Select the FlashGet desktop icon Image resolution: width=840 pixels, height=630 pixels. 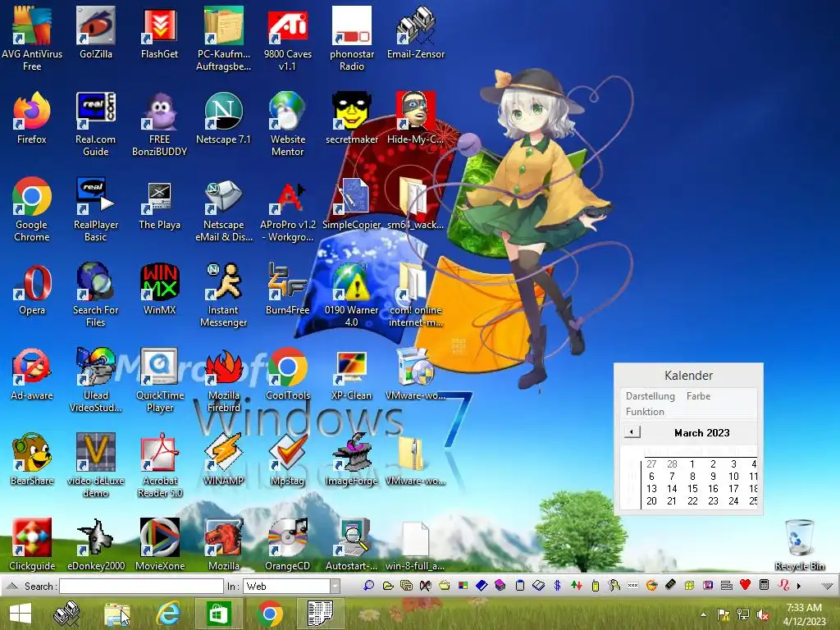(159, 32)
